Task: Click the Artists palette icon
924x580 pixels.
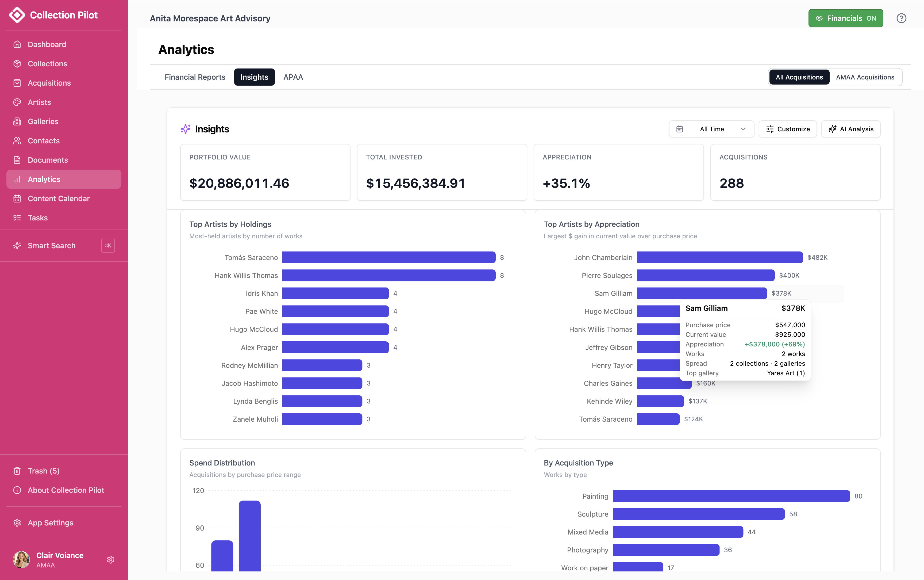Action: (x=17, y=102)
